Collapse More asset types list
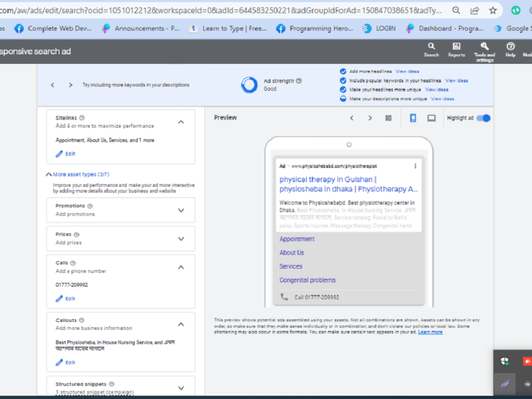The height and width of the screenshot is (399, 532). coord(49,174)
